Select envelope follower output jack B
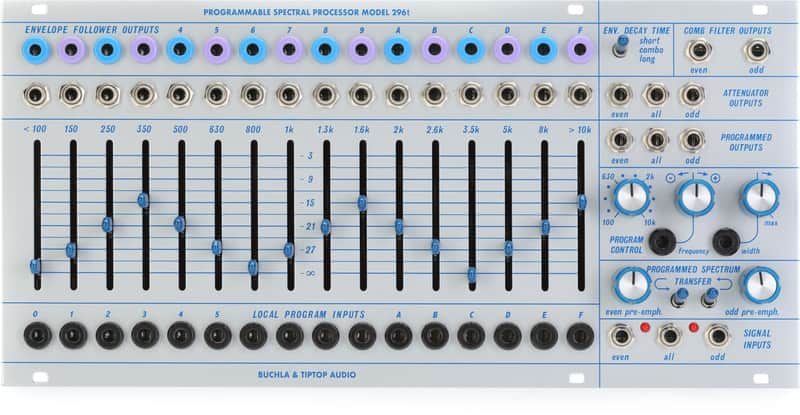The image size is (800, 415). click(x=434, y=50)
